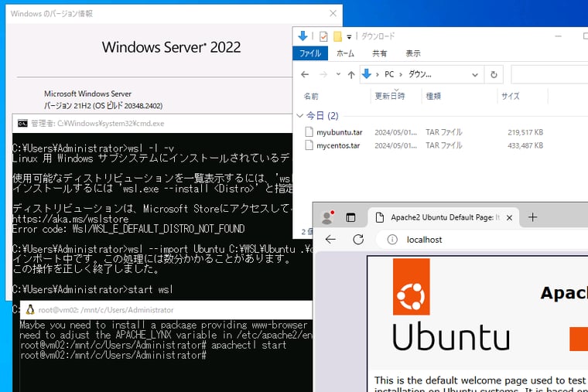Click the apachectl start command line in WSL
Viewport: 588px width, 392px height.
[x=153, y=345]
